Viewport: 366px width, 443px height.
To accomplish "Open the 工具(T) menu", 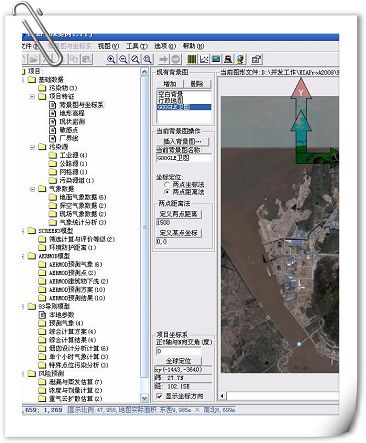I will [x=137, y=46].
